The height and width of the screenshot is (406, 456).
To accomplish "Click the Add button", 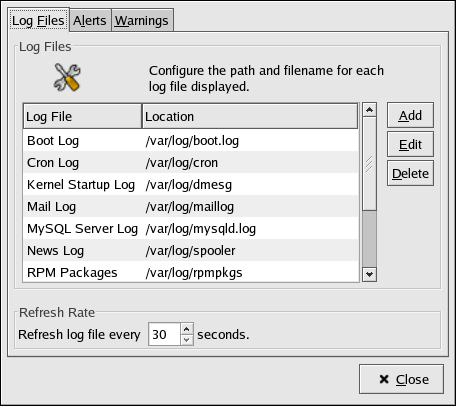I will tap(410, 115).
